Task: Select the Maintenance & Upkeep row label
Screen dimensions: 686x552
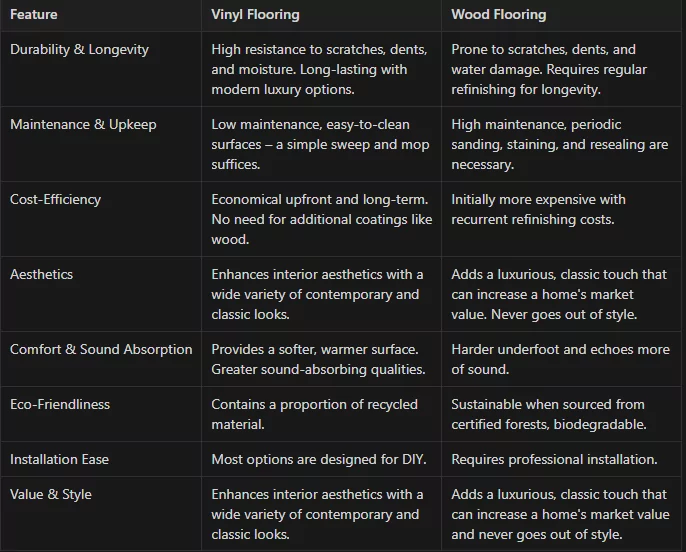Action: point(83,124)
